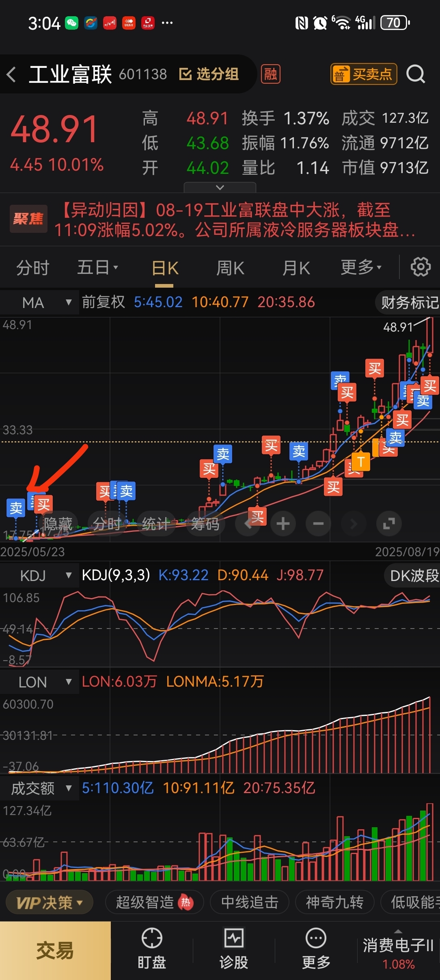The image size is (440, 980).
Task: Select the 超级智造 indicator chip
Action: (154, 902)
